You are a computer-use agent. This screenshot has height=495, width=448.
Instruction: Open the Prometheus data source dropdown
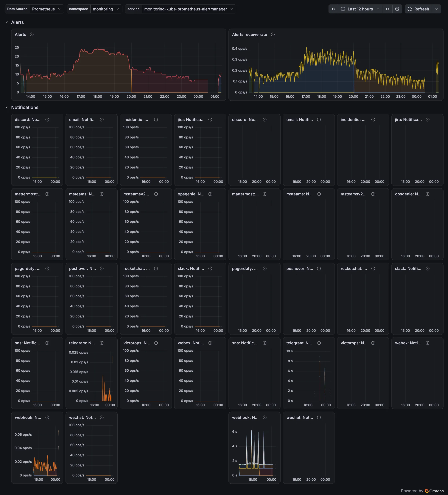click(46, 9)
